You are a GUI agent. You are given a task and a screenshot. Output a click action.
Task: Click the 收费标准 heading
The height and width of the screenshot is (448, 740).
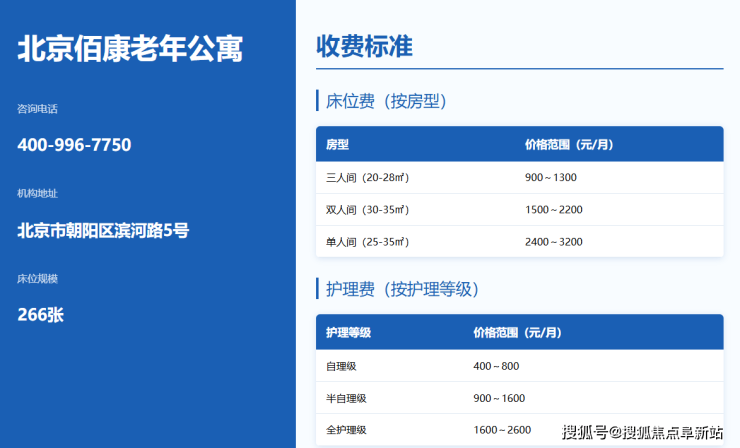point(364,46)
